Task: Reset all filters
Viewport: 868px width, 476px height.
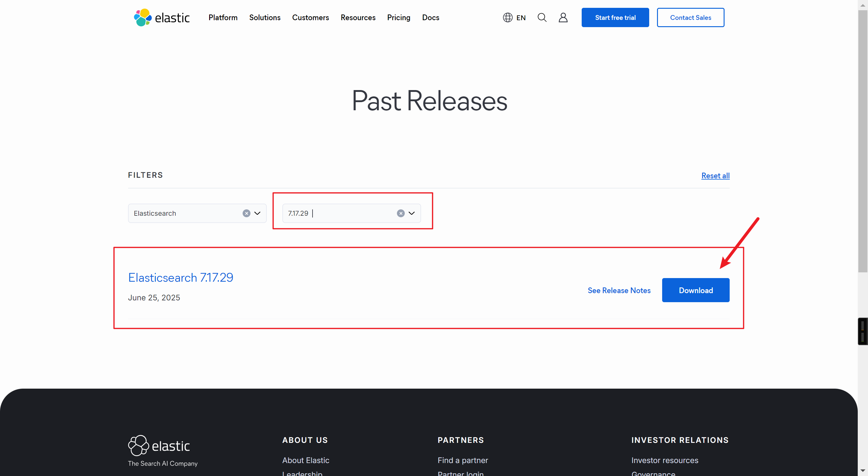Action: coord(715,176)
